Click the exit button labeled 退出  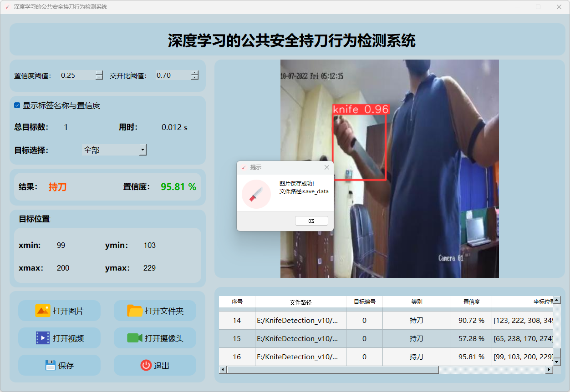[155, 365]
